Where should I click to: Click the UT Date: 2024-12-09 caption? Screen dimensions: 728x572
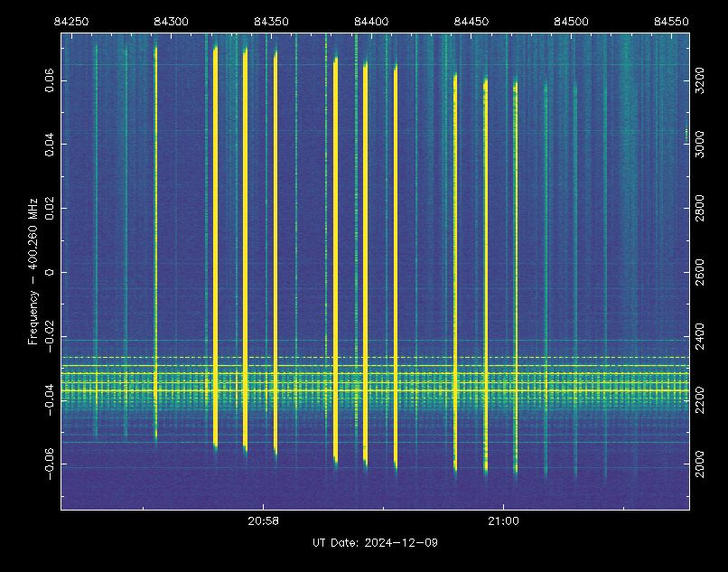pyautogui.click(x=375, y=543)
